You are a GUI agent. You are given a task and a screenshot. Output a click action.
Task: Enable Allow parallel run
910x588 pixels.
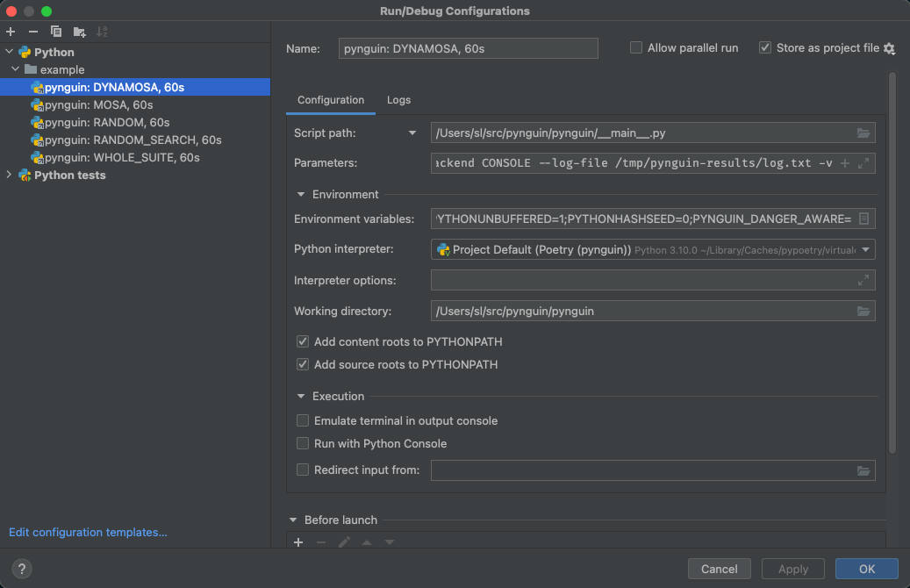[636, 48]
